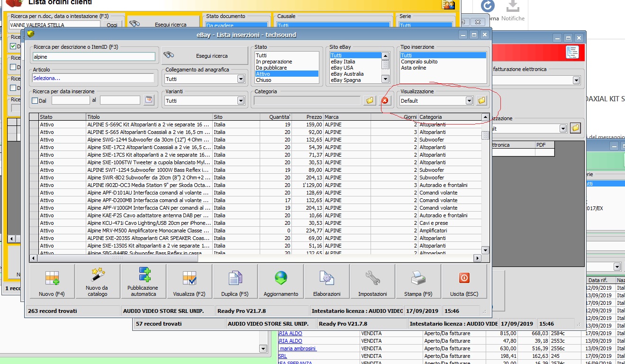Click Marca column header
The height and width of the screenshot is (364, 625).
tap(347, 117)
